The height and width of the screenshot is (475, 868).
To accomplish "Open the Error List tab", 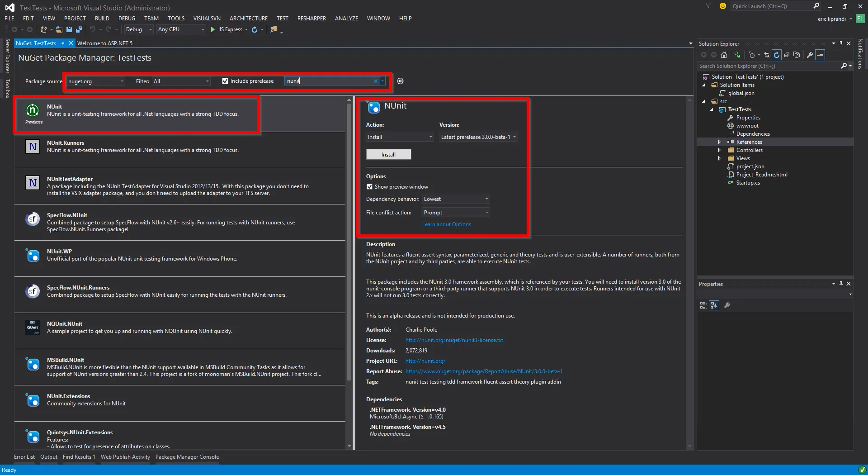I will pyautogui.click(x=24, y=457).
